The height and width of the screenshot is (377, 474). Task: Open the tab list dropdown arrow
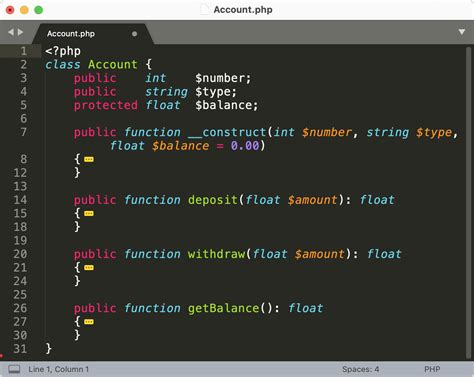[x=462, y=32]
